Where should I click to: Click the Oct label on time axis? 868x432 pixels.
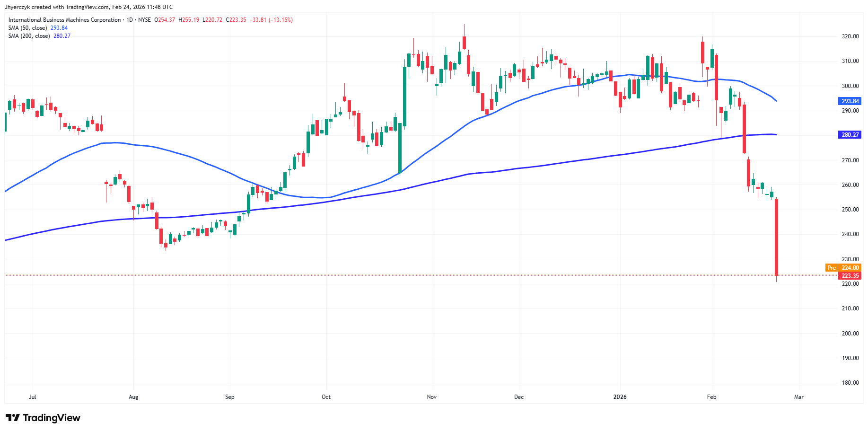(326, 397)
